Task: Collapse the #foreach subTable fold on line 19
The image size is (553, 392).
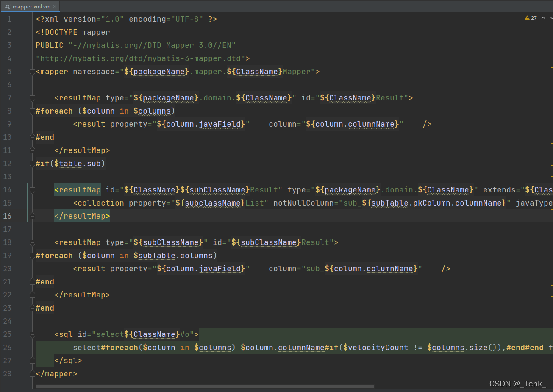Action: click(32, 256)
